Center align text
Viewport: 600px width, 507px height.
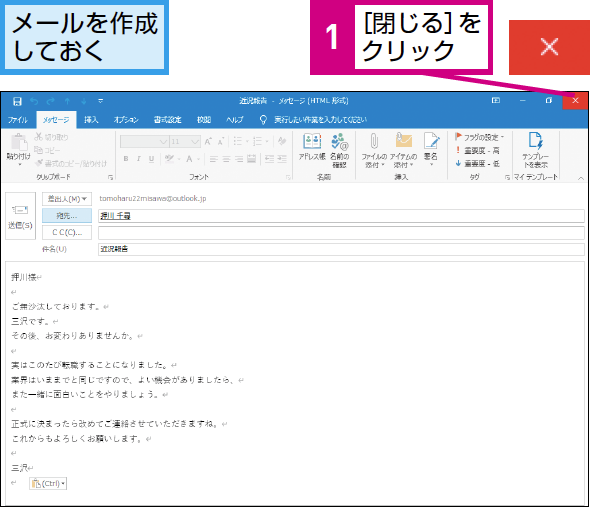[x=226, y=159]
